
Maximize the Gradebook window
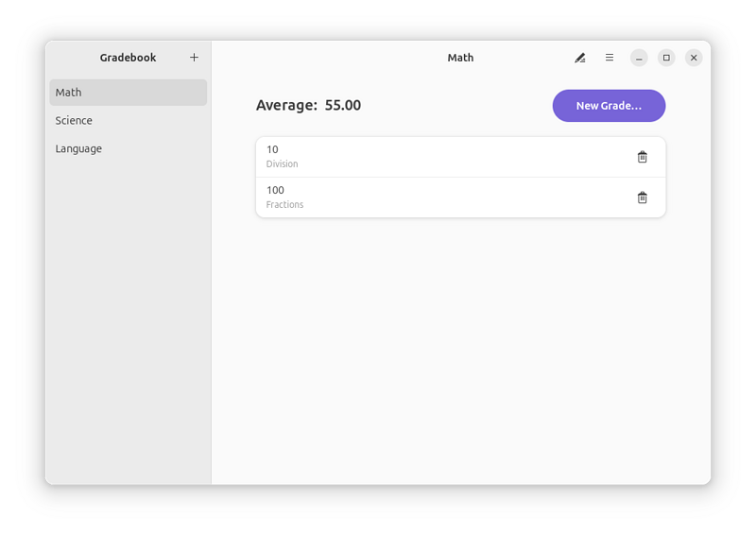pos(666,58)
